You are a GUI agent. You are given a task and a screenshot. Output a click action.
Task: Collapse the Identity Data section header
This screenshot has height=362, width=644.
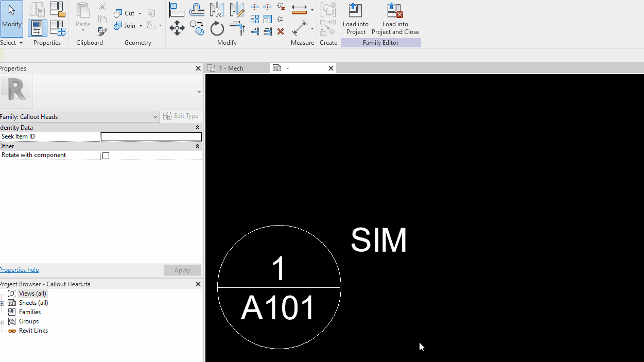tap(197, 127)
